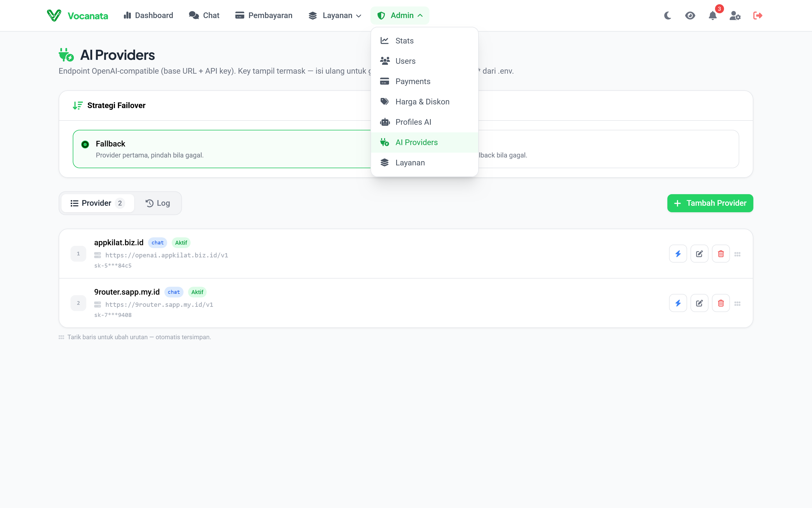Click the Vocanata logo icon
This screenshot has width=812, height=508.
point(54,16)
